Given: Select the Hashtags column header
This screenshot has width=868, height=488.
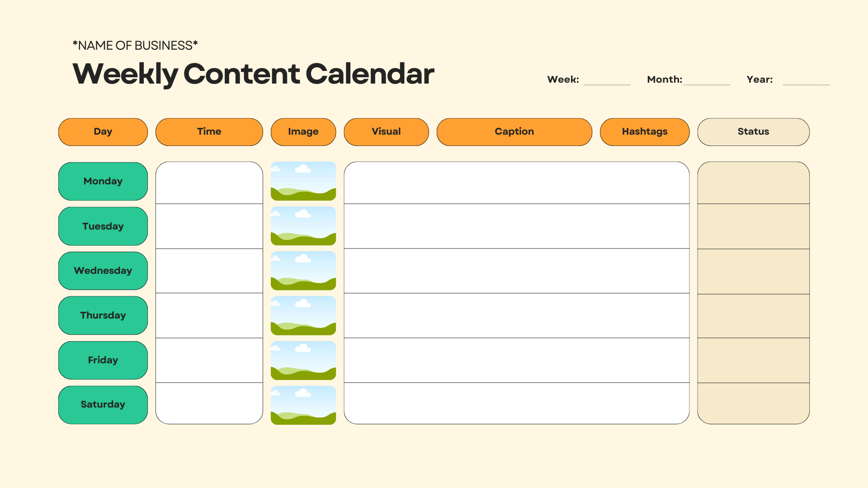Looking at the screenshot, I should click(x=645, y=132).
